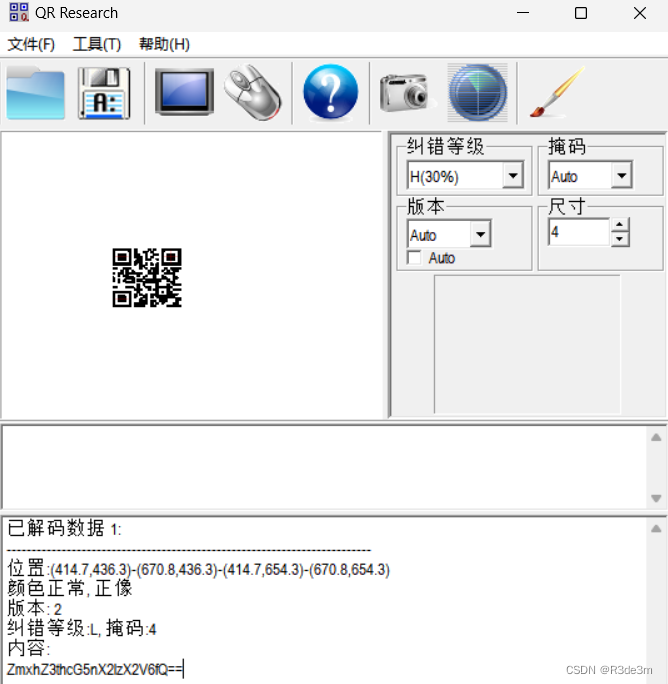Click the QR code image in the preview
Screen dimensions: 668x684
[147, 278]
